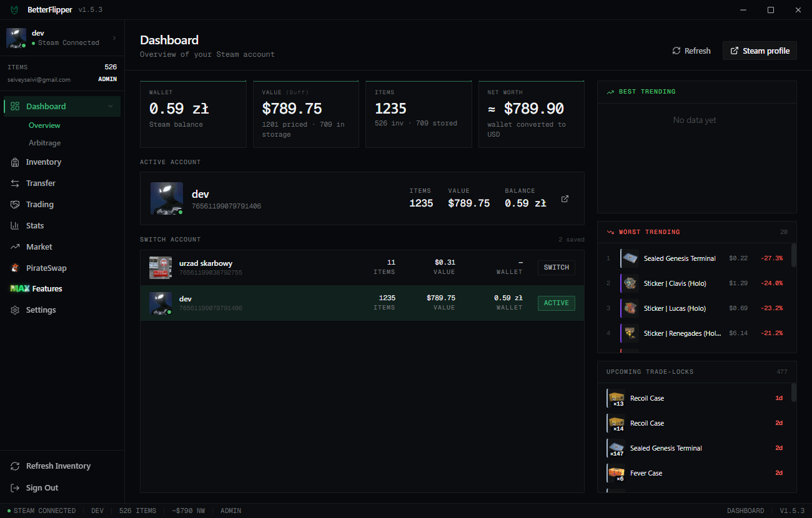Go to Market section
This screenshot has height=518, width=812.
pos(62,247)
